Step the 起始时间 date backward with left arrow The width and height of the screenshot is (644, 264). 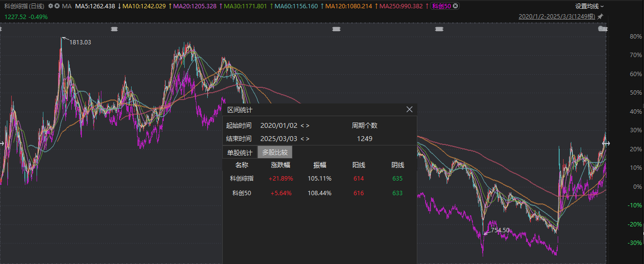[x=302, y=125]
